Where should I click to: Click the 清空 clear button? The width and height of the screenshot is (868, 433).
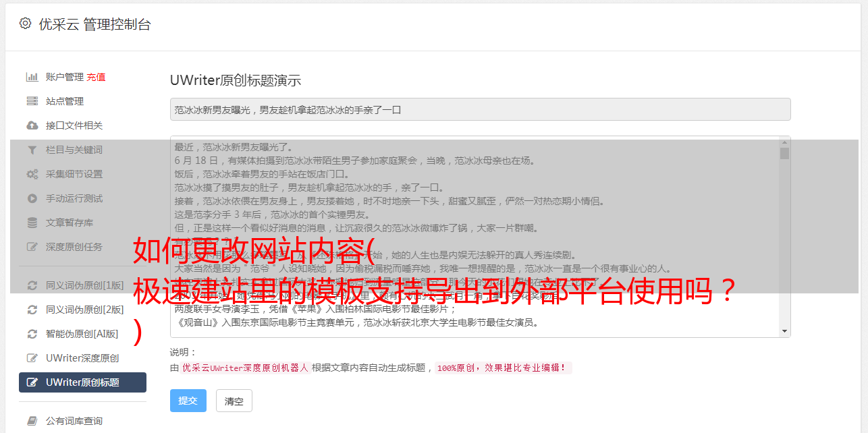click(234, 401)
